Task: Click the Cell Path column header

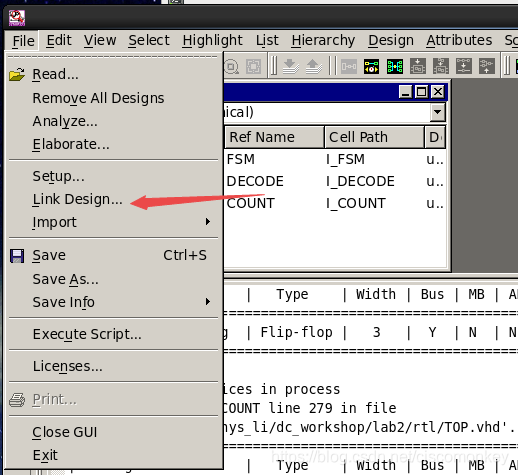Action: 374,137
